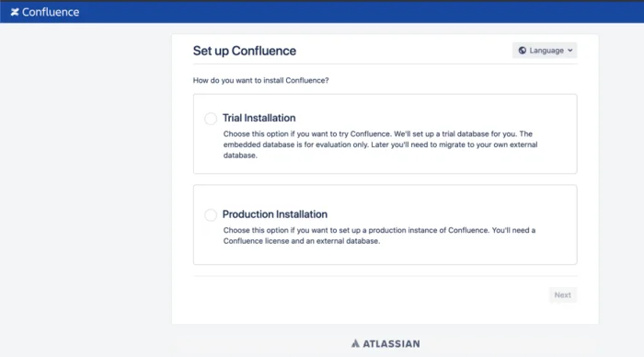Click the chevron arrow on Language button
The height and width of the screenshot is (357, 644).
coord(570,51)
